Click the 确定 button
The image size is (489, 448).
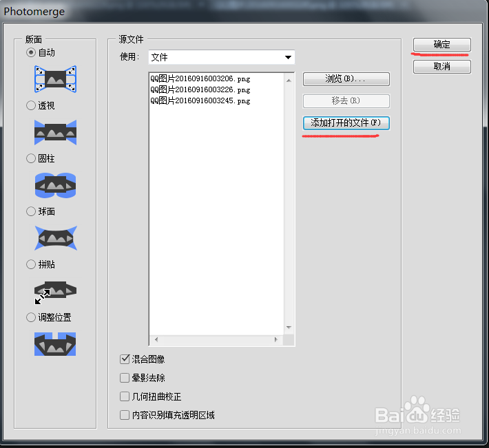pyautogui.click(x=442, y=45)
